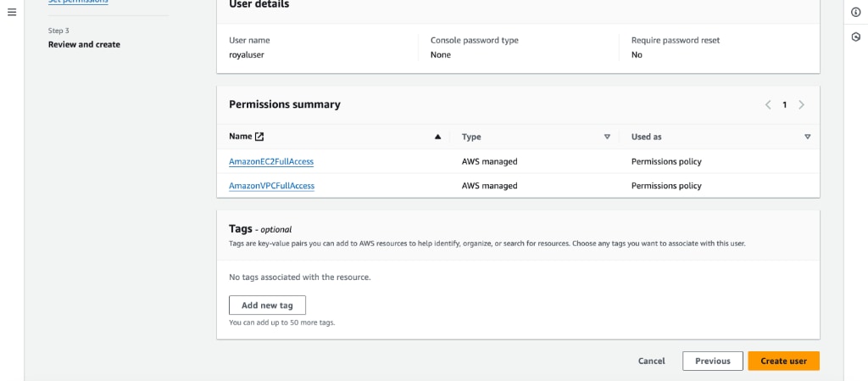Click the Create user button
Screen dimensions: 868x381
coord(783,361)
